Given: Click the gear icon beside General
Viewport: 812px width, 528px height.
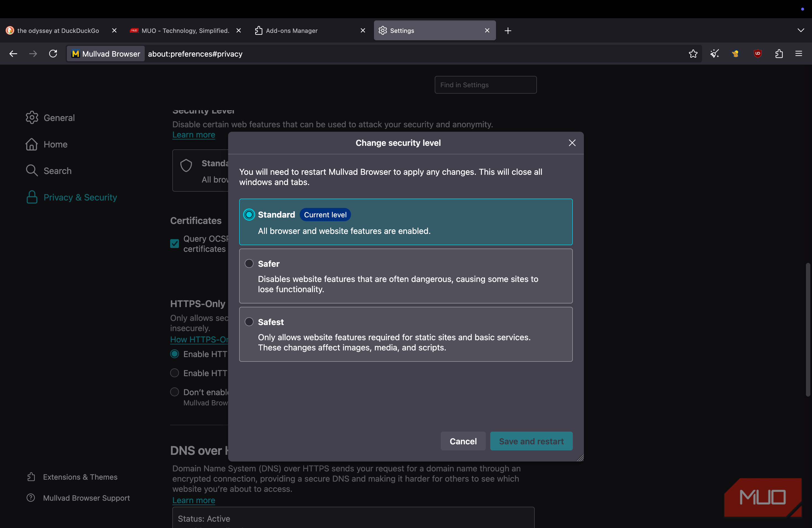Looking at the screenshot, I should coord(32,117).
